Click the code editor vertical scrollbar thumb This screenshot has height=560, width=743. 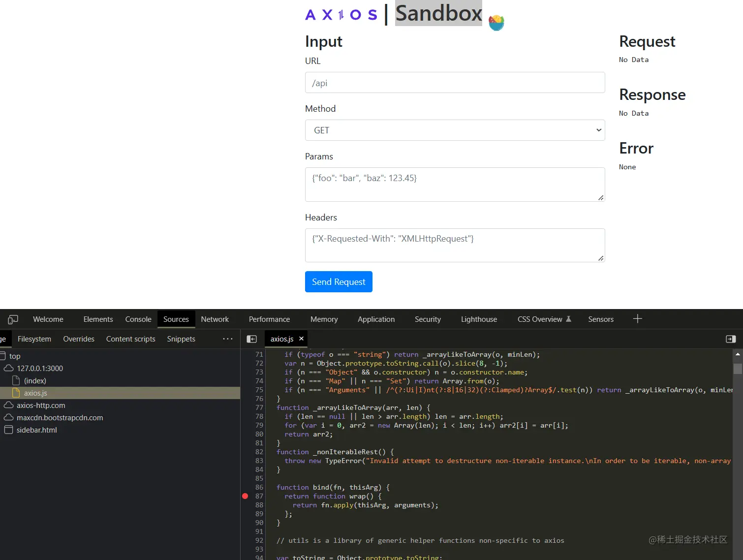pyautogui.click(x=738, y=369)
